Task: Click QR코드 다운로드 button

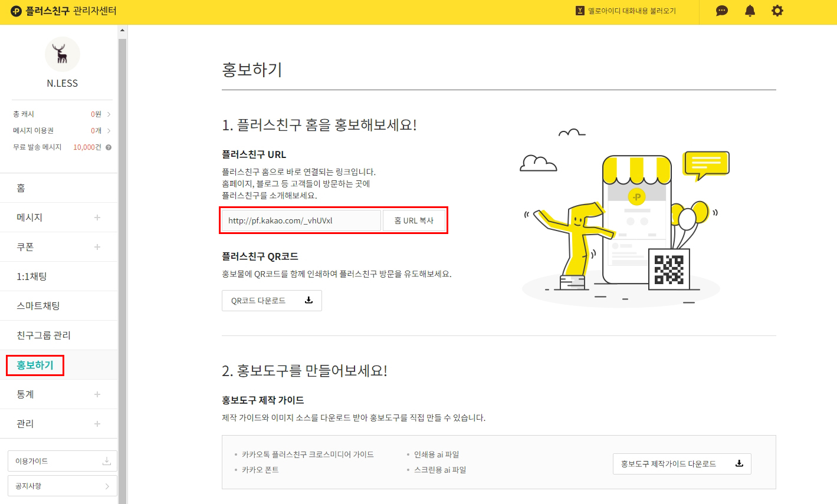Action: [x=272, y=301]
